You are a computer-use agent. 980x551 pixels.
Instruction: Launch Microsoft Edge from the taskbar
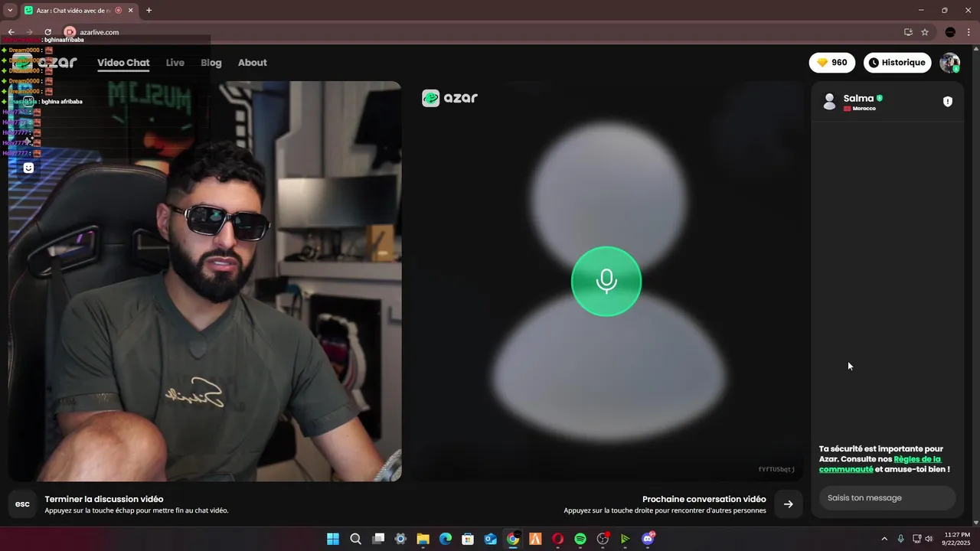(446, 539)
